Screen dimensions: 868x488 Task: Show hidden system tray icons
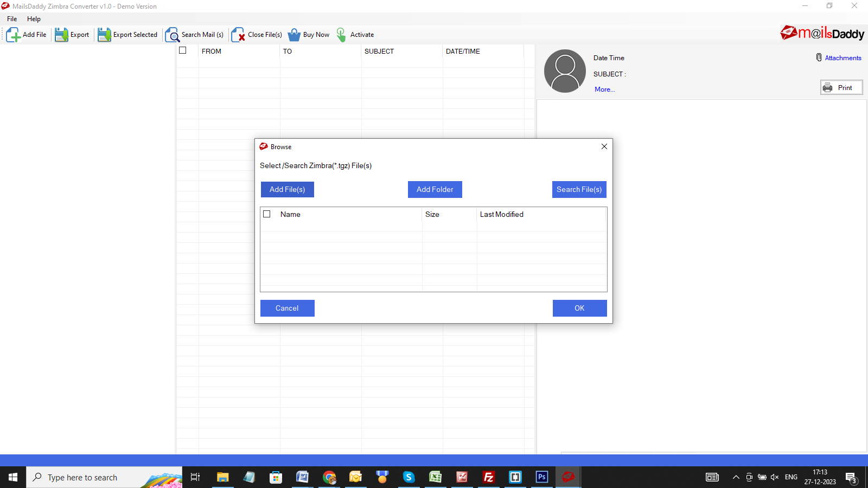pyautogui.click(x=736, y=477)
